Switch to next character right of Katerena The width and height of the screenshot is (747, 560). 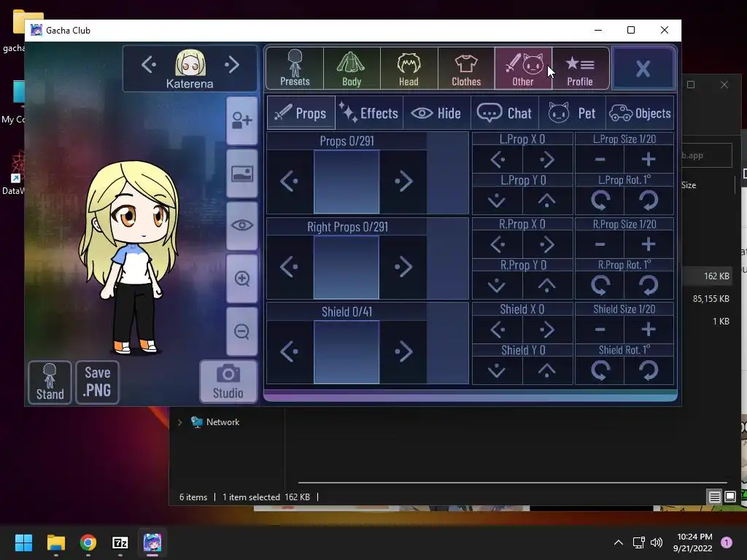(x=231, y=64)
